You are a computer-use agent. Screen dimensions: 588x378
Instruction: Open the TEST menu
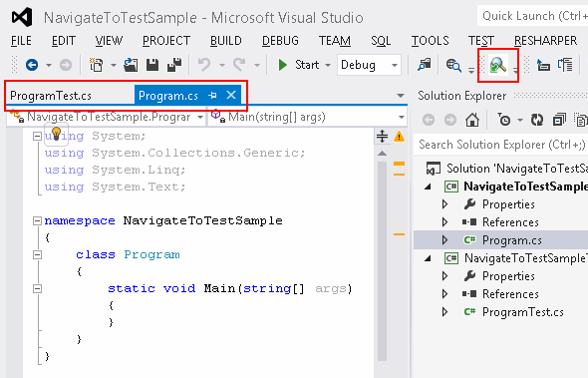(480, 41)
